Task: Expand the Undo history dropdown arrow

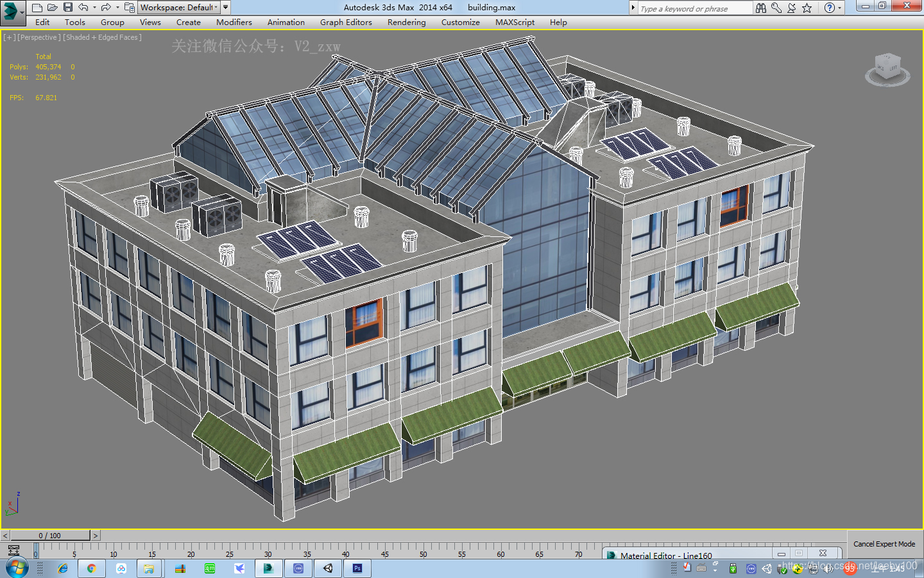Action: [x=94, y=8]
